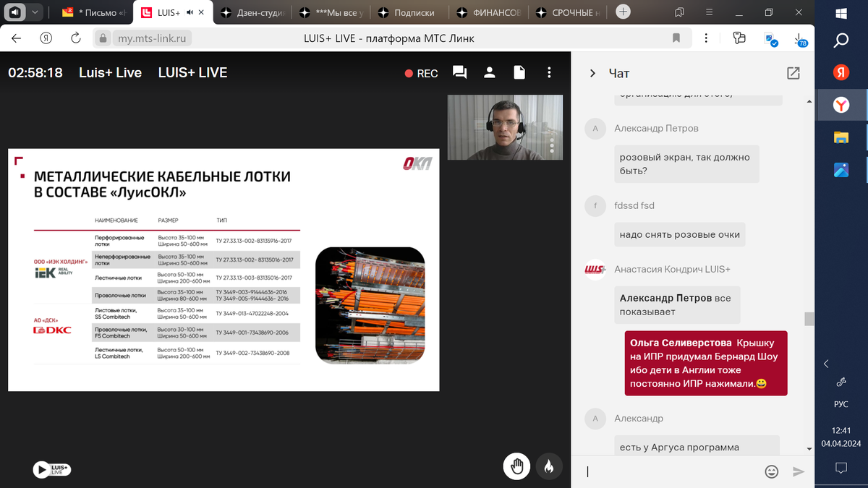Open the files document icon in header
Viewport: 868px width, 488px height.
519,72
